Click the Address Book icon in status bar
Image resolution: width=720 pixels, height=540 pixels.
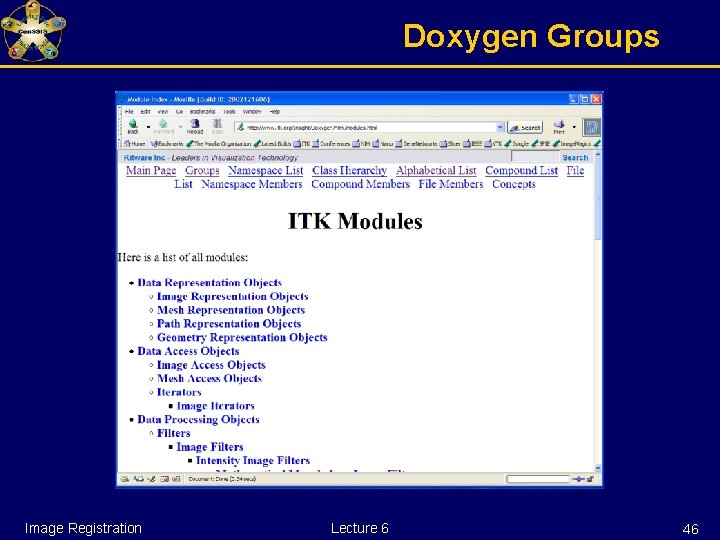tap(164, 479)
